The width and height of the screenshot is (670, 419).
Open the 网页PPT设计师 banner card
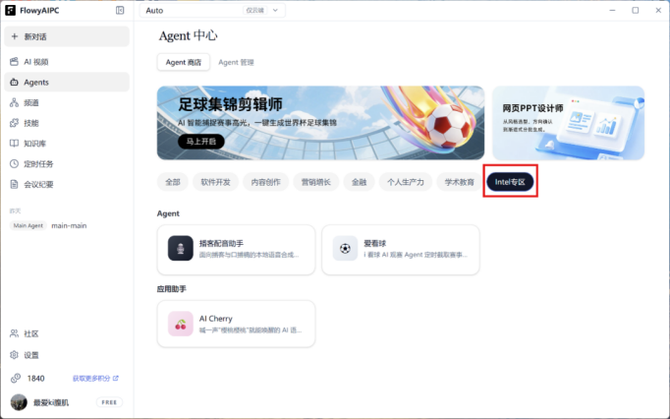point(568,123)
